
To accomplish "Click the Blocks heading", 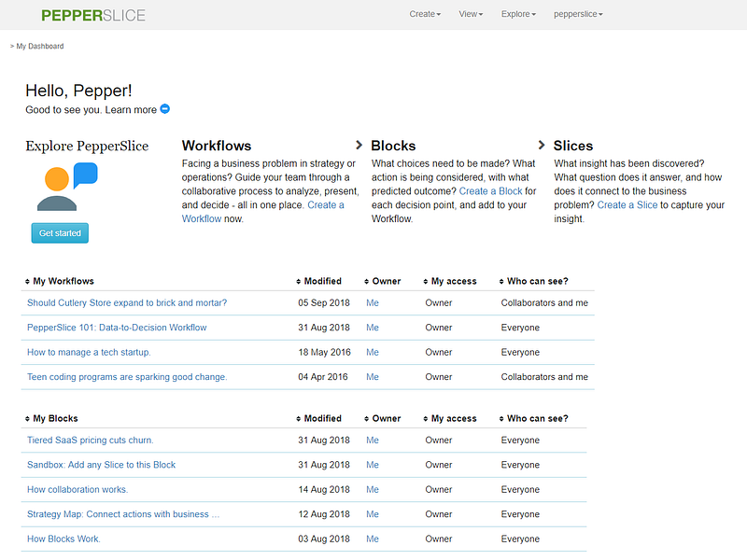I will [x=393, y=146].
